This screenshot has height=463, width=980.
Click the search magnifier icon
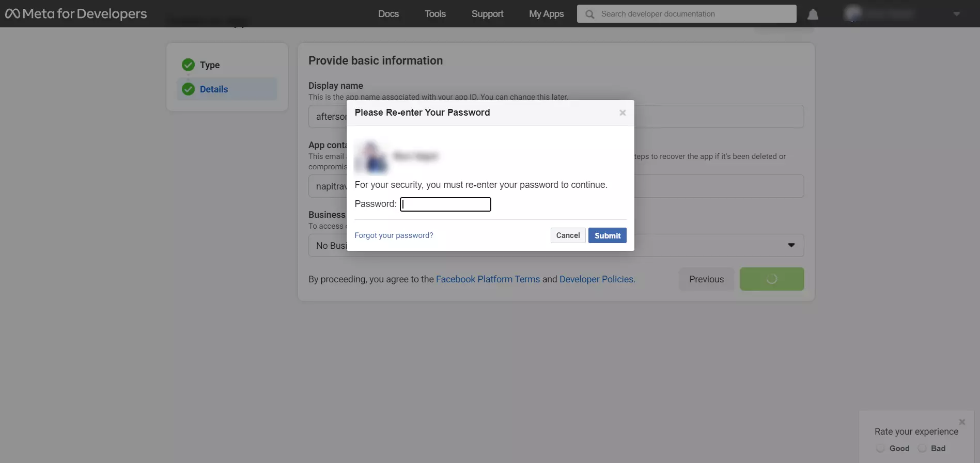(589, 14)
